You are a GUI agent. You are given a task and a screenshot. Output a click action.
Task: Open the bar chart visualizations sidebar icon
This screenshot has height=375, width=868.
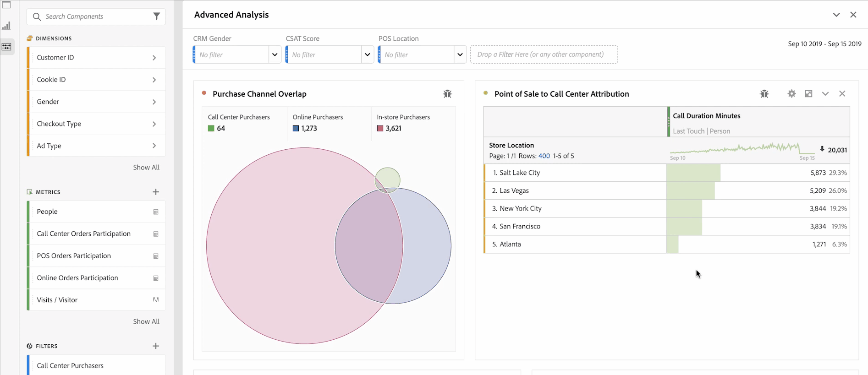(x=7, y=26)
